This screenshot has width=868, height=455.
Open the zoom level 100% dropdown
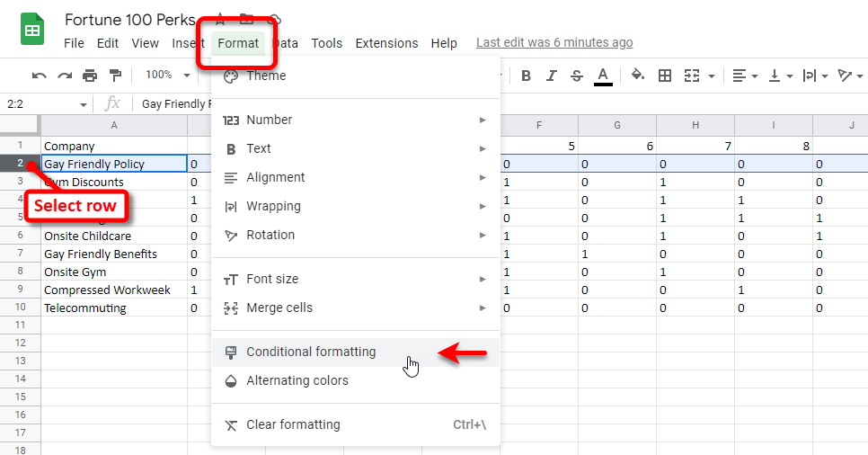168,75
